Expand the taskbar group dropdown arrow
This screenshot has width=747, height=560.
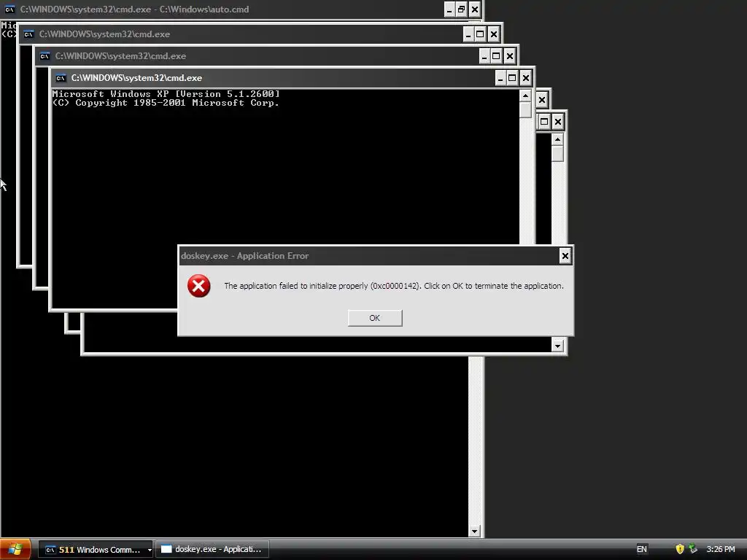point(150,550)
